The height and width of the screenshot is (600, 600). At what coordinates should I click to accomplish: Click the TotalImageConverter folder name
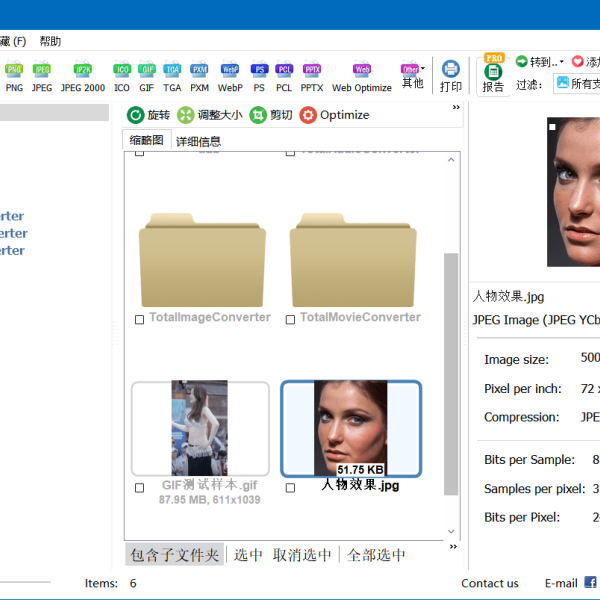point(210,317)
